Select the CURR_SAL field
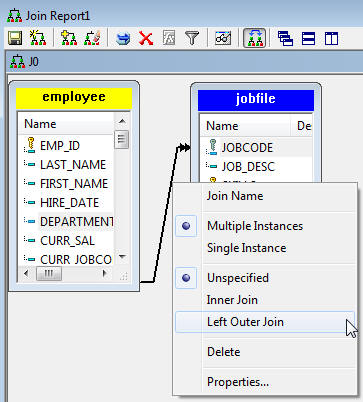The height and width of the screenshot is (402, 363). click(67, 240)
